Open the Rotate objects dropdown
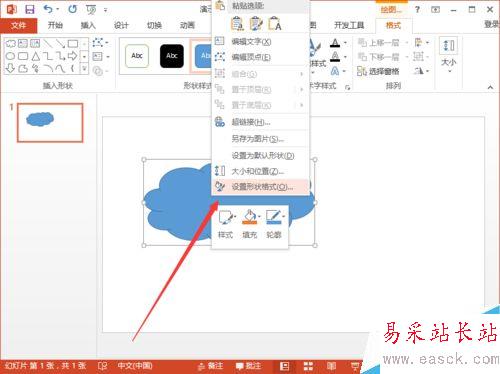The width and height of the screenshot is (500, 374). [421, 71]
